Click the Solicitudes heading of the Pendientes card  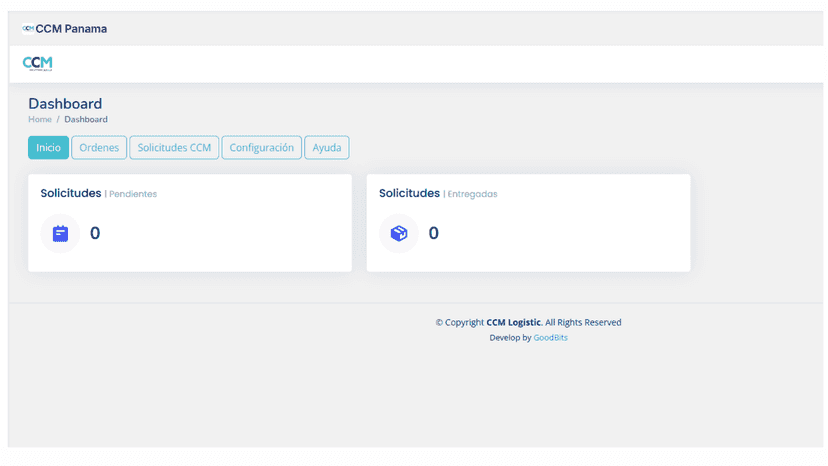click(x=71, y=193)
